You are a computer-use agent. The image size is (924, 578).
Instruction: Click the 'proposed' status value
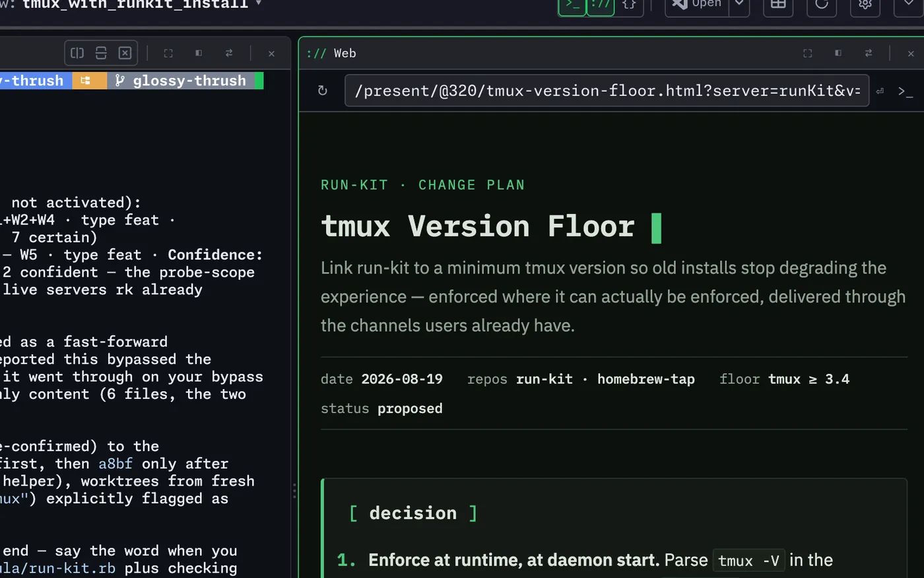(410, 409)
